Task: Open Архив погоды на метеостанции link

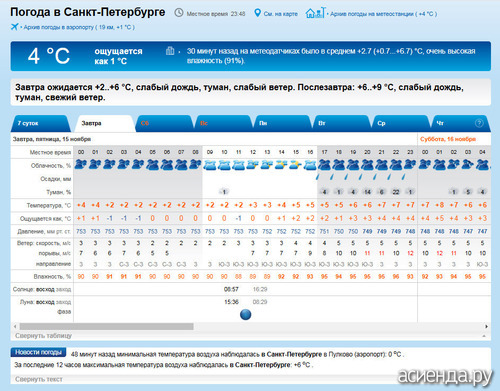Action: 383,14
